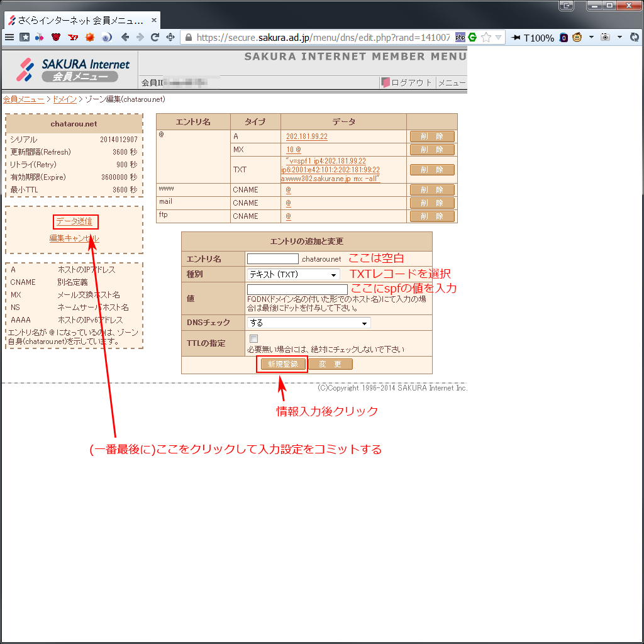
Task: Click the エントリの追加と変更 form heading
Action: 307,241
